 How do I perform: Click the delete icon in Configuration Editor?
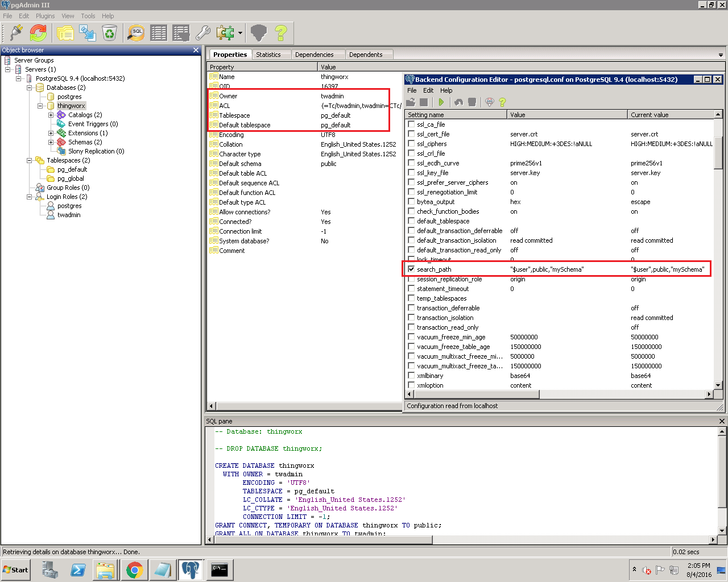pyautogui.click(x=471, y=102)
